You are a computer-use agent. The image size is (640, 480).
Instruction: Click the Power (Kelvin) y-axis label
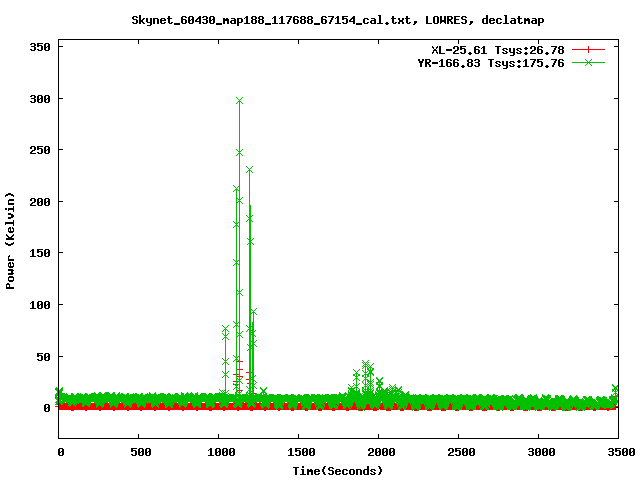coord(10,241)
